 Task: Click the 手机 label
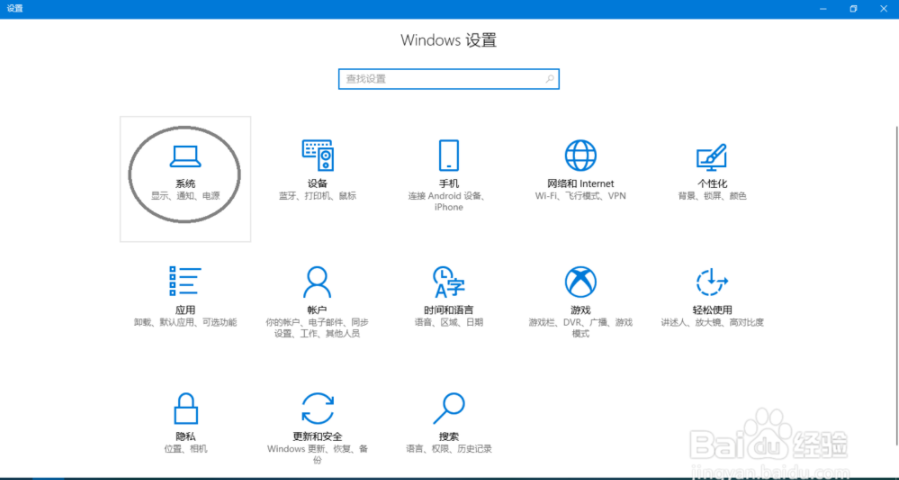click(448, 184)
